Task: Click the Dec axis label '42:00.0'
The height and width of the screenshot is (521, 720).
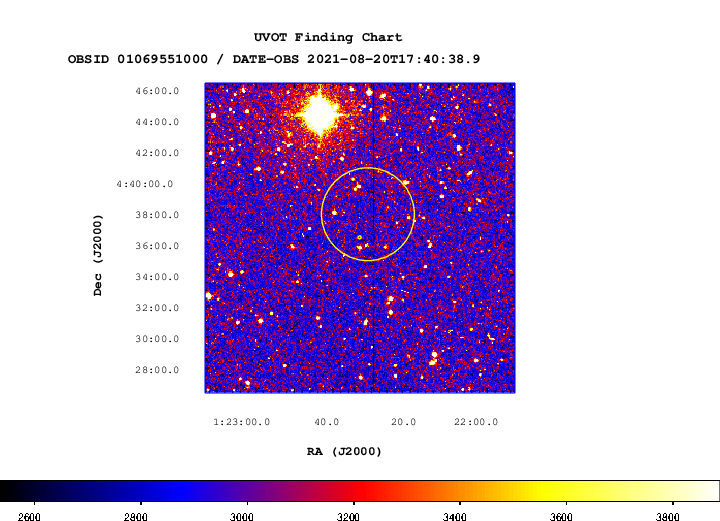Action: [x=157, y=153]
